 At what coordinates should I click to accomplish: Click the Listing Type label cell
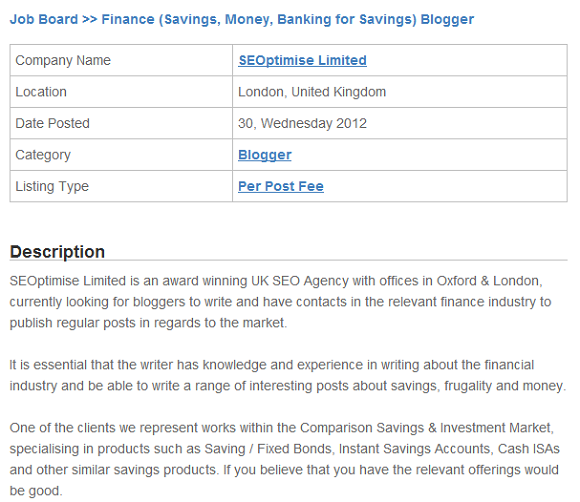click(121, 186)
